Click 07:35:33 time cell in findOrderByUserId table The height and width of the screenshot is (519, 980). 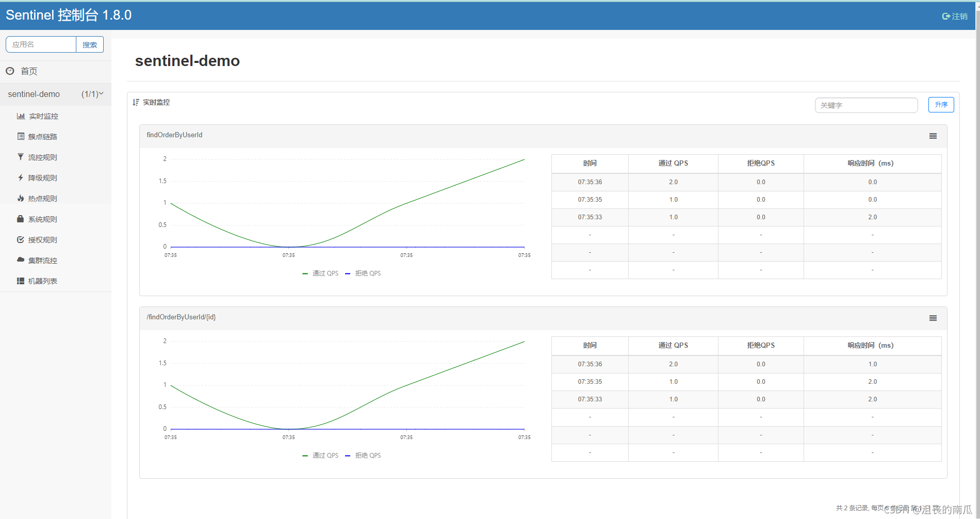pyautogui.click(x=590, y=217)
